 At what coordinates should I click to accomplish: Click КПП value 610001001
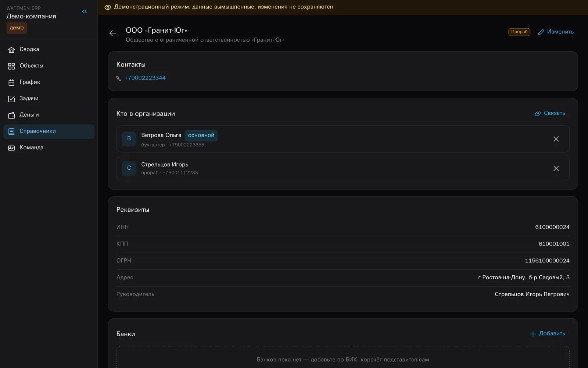(554, 244)
